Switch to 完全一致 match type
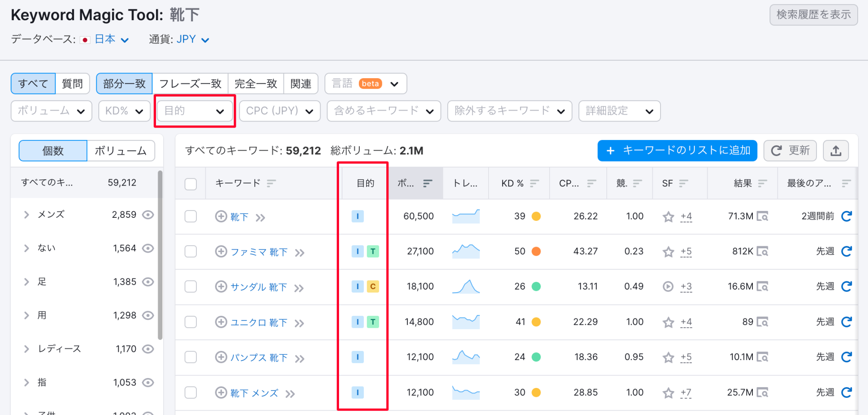 (256, 83)
